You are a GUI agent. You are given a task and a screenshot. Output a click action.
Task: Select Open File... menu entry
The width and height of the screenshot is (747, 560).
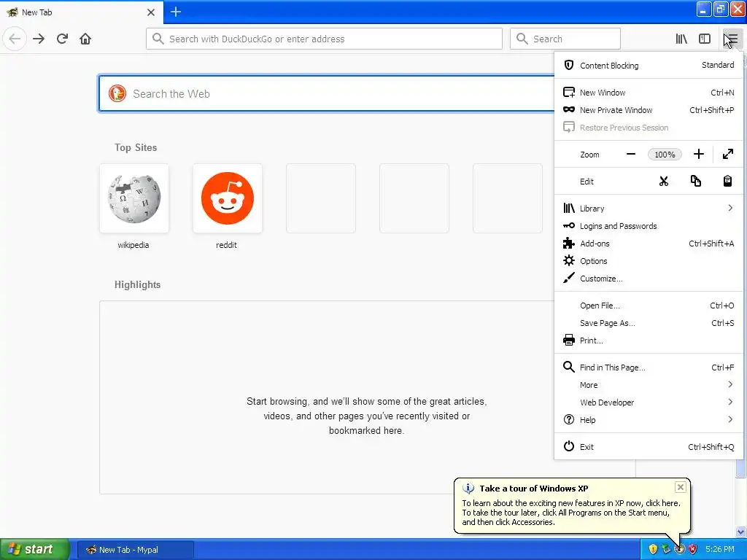(649, 306)
